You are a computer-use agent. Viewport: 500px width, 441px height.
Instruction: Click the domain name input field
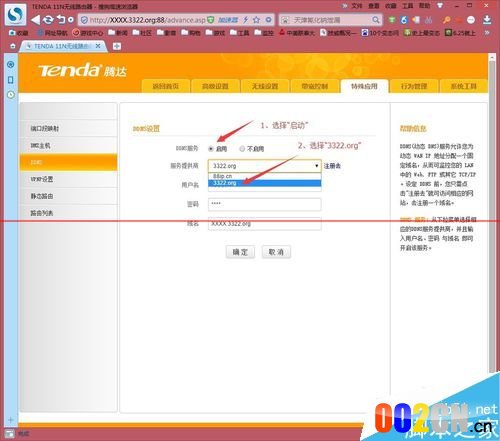pos(265,224)
